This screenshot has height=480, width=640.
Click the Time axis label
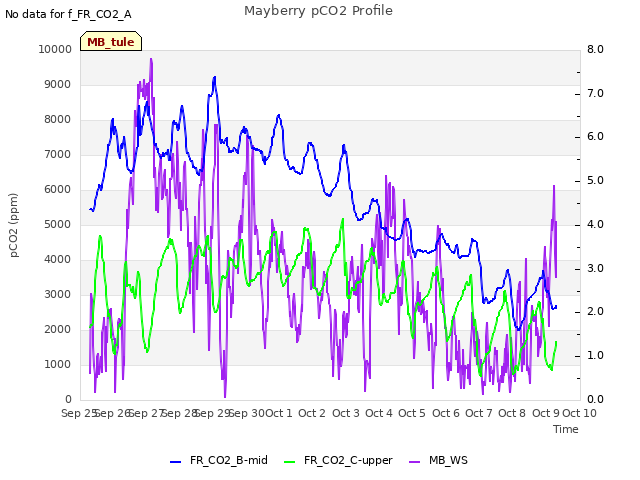(x=566, y=429)
